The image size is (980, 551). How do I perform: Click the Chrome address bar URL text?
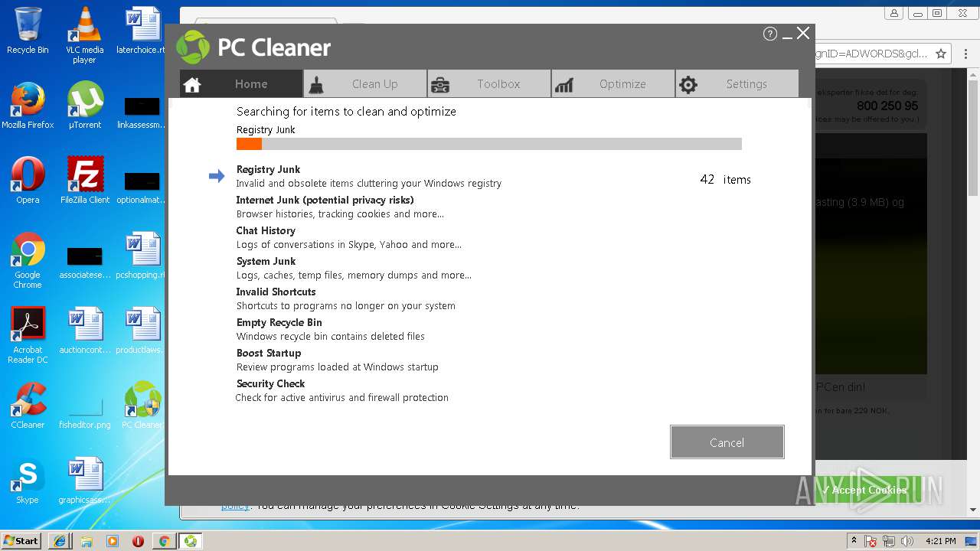(871, 54)
